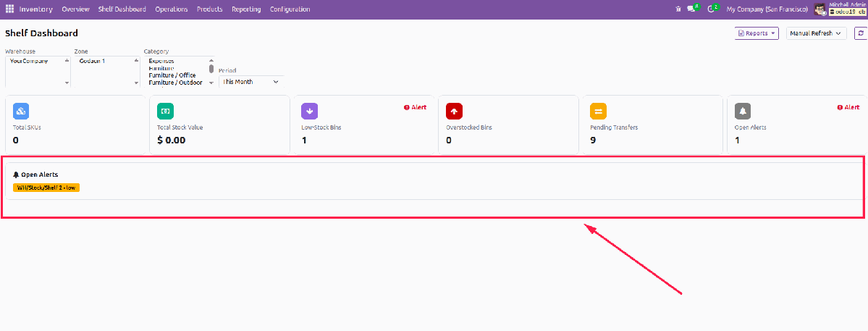868x331 pixels.
Task: Click the Category list scrollbar thumb
Action: click(211, 69)
